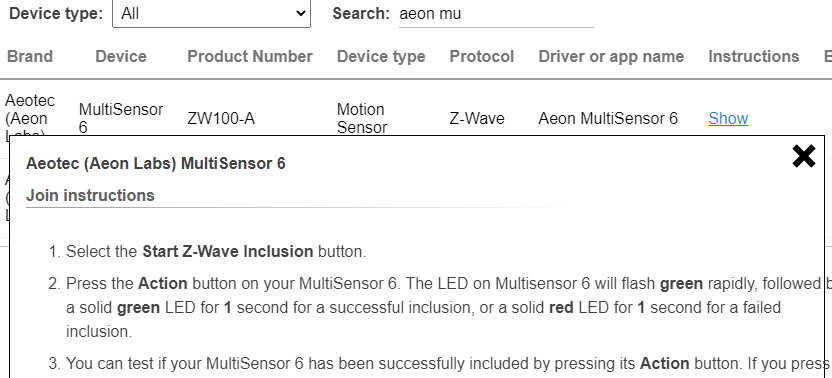The height and width of the screenshot is (378, 832).
Task: Click the Motion Sensor device type cell
Action: [362, 118]
